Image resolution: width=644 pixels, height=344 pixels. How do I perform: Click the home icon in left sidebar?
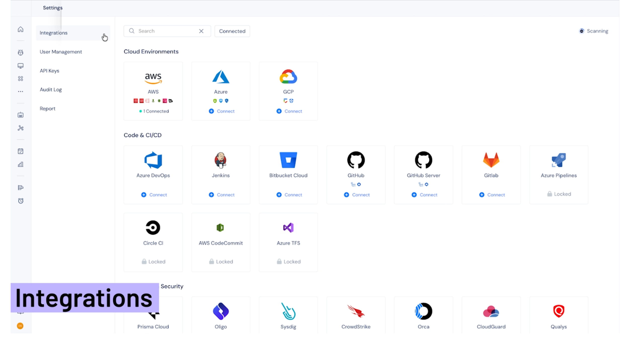(x=21, y=29)
